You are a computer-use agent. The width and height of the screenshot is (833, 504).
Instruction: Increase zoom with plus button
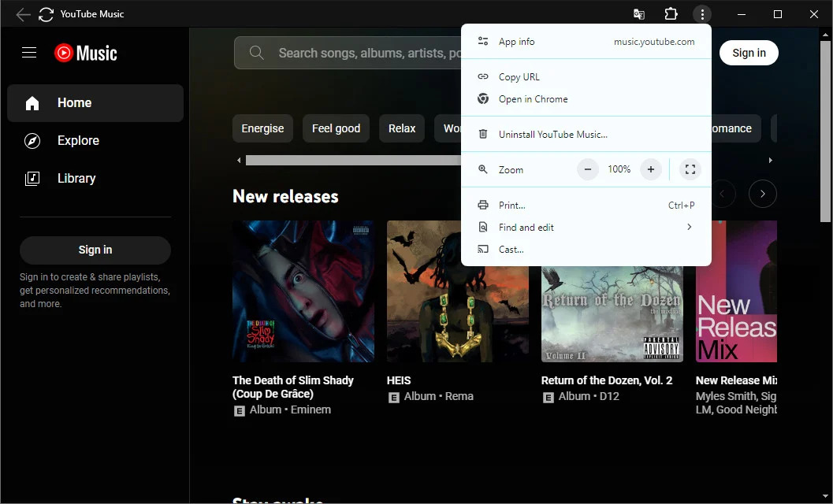click(x=650, y=169)
